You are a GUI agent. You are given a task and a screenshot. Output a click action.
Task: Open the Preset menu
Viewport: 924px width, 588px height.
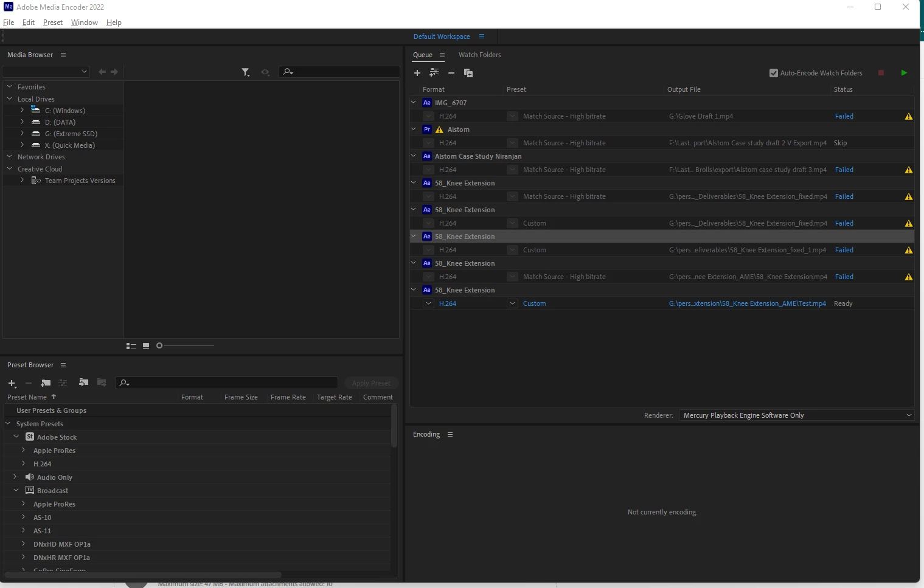tap(53, 22)
